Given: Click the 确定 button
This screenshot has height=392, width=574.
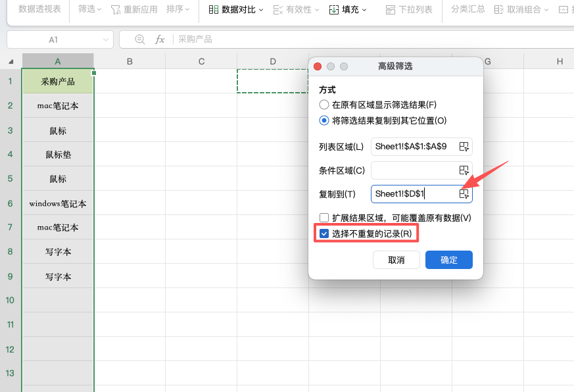Looking at the screenshot, I should (x=449, y=260).
